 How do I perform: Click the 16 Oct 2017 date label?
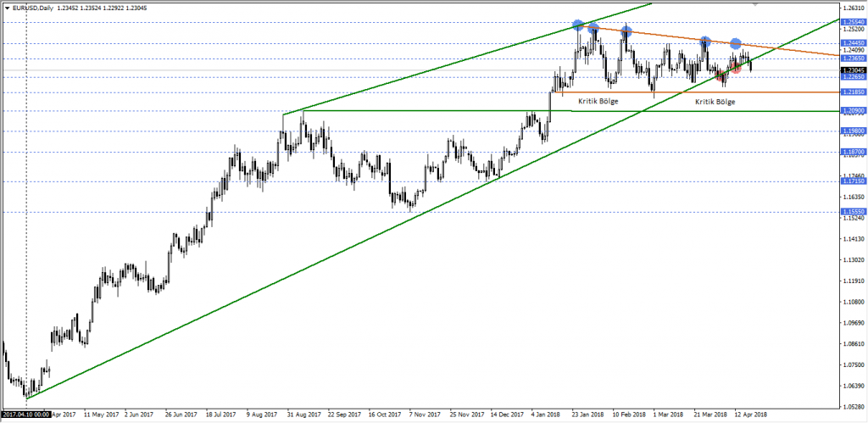click(x=385, y=415)
